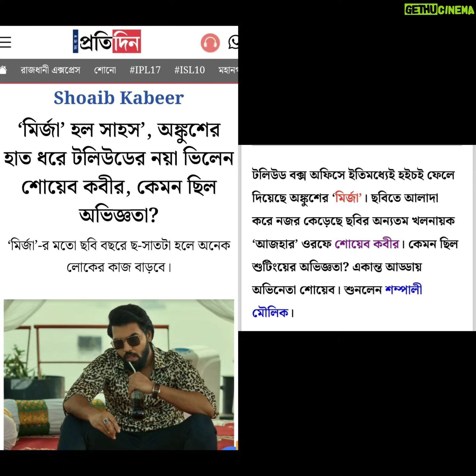
Task: Go to home icon in navigation bar
Action: point(3,70)
